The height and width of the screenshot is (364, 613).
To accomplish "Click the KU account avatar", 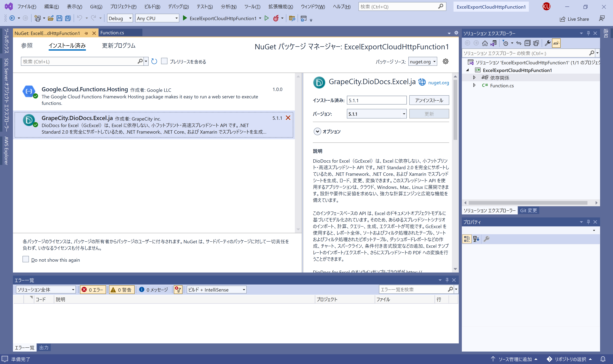I will [546, 6].
